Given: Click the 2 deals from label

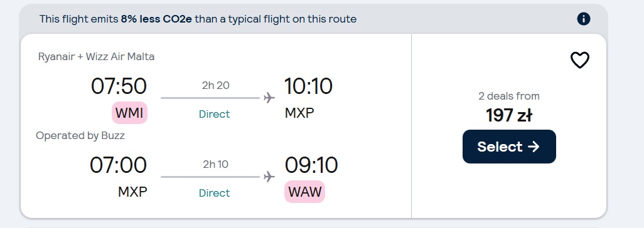Looking at the screenshot, I should 509,96.
